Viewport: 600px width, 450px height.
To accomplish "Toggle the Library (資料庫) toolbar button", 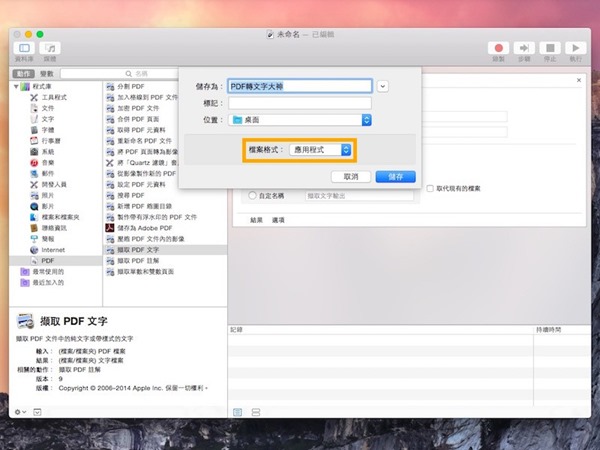I will [24, 48].
